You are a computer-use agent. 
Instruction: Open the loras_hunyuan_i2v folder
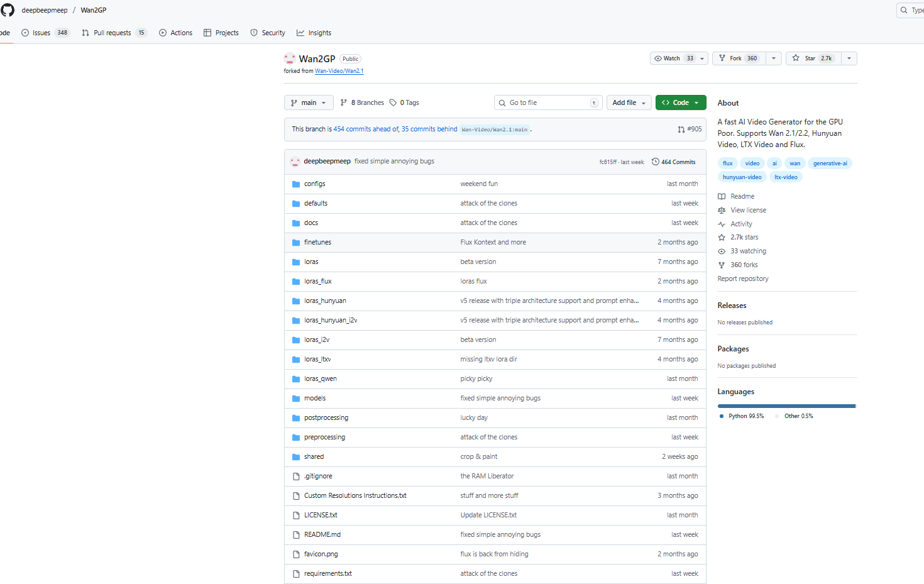[x=331, y=321]
